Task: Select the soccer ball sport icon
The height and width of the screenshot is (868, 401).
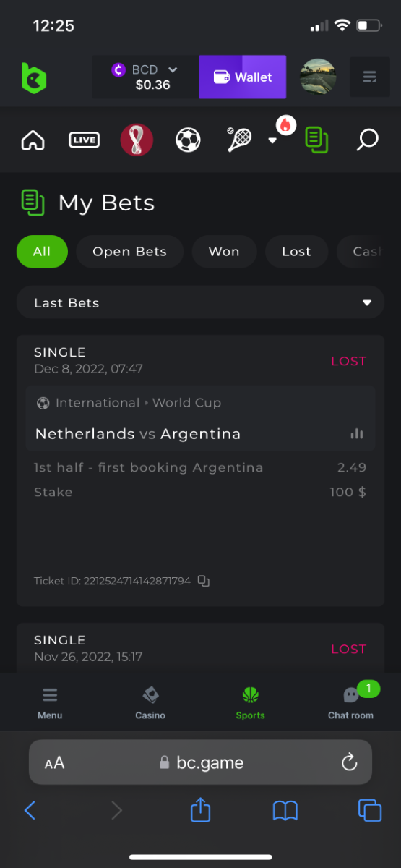Action: [x=188, y=140]
